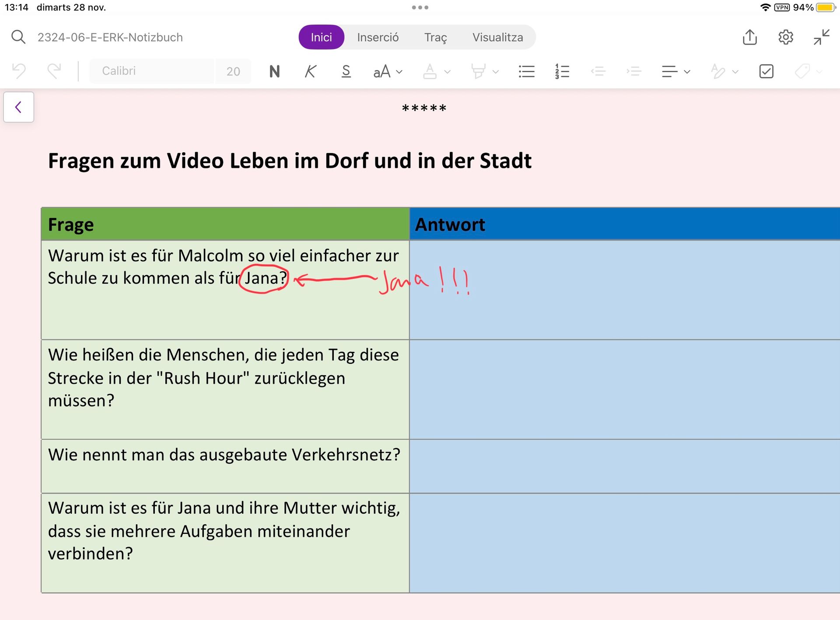840x620 pixels.
Task: Open the settings gear icon
Action: [x=786, y=37]
